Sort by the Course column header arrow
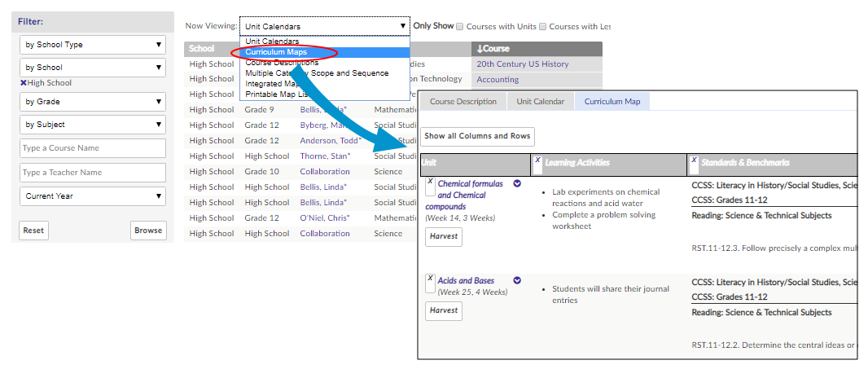Viewport: 868px width, 369px height. pos(480,49)
